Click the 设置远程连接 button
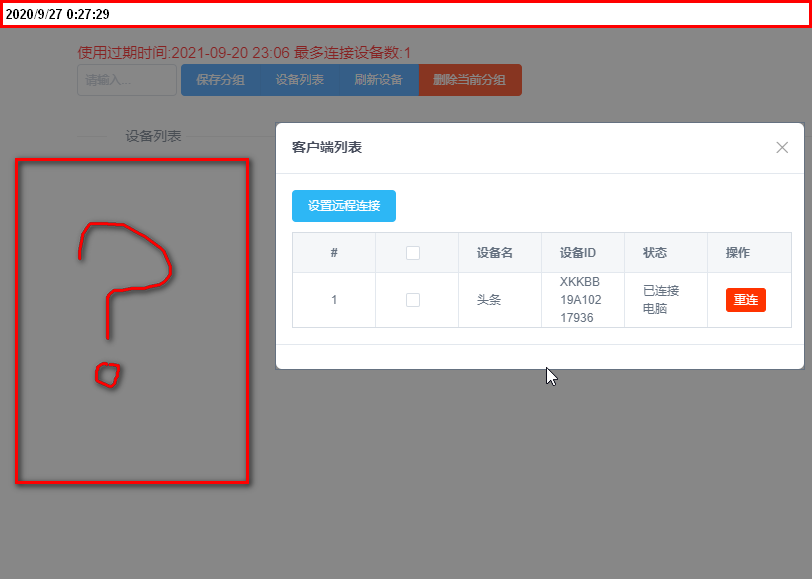Screen dimensions: 812x579 [x=344, y=206]
